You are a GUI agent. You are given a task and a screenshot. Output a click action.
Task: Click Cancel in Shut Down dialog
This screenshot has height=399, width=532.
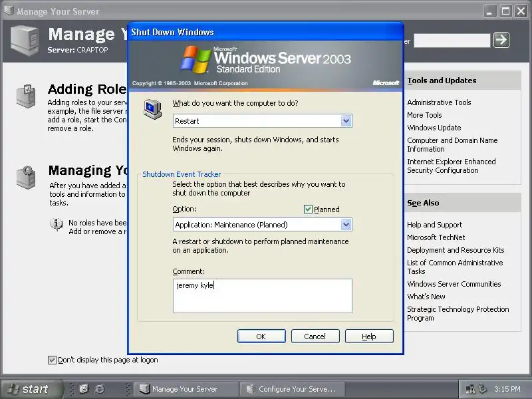coord(315,336)
